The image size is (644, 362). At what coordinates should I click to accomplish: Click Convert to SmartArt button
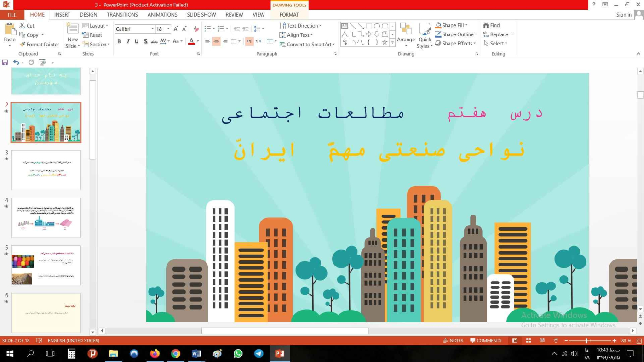pyautogui.click(x=309, y=45)
